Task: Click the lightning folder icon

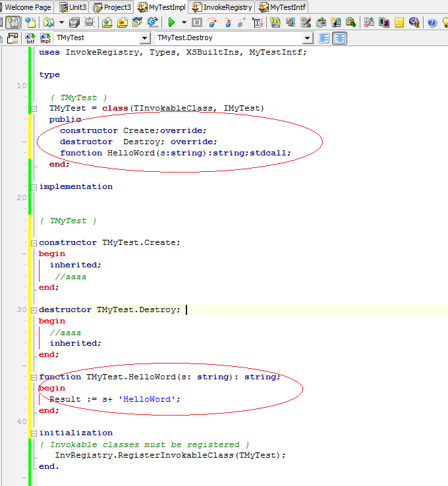Action: click(321, 22)
